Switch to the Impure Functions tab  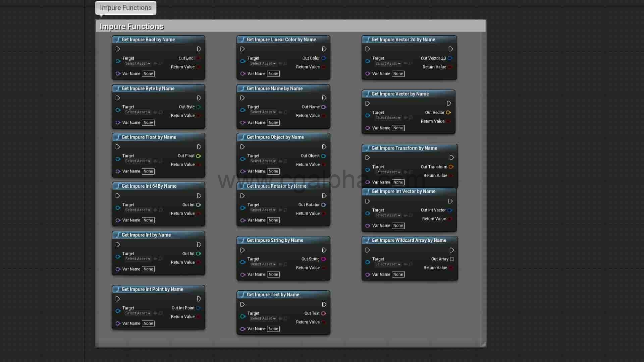pyautogui.click(x=125, y=8)
